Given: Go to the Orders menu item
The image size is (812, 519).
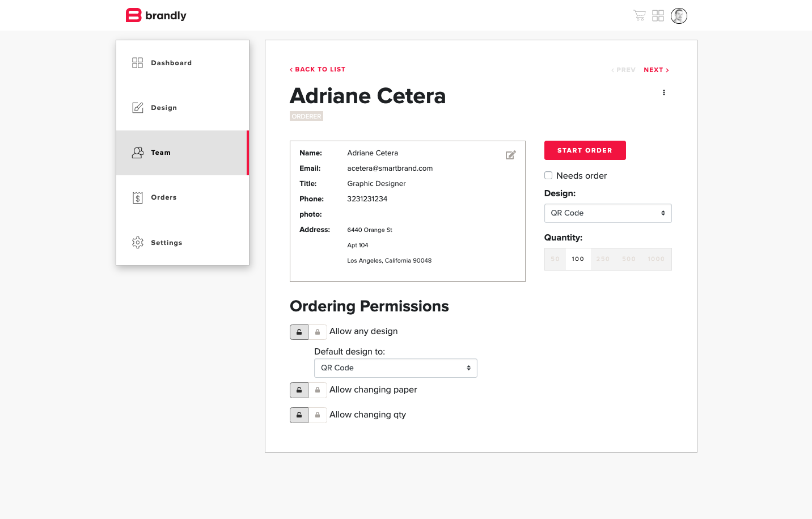Looking at the screenshot, I should coord(164,197).
